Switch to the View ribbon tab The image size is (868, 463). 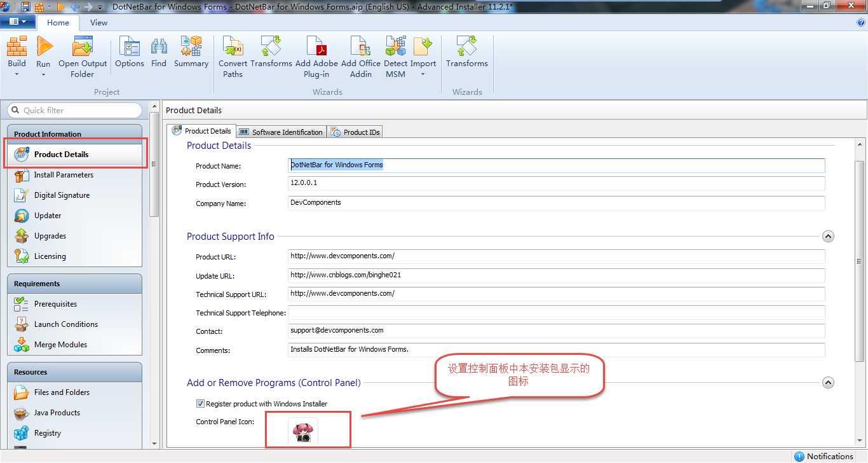(98, 22)
